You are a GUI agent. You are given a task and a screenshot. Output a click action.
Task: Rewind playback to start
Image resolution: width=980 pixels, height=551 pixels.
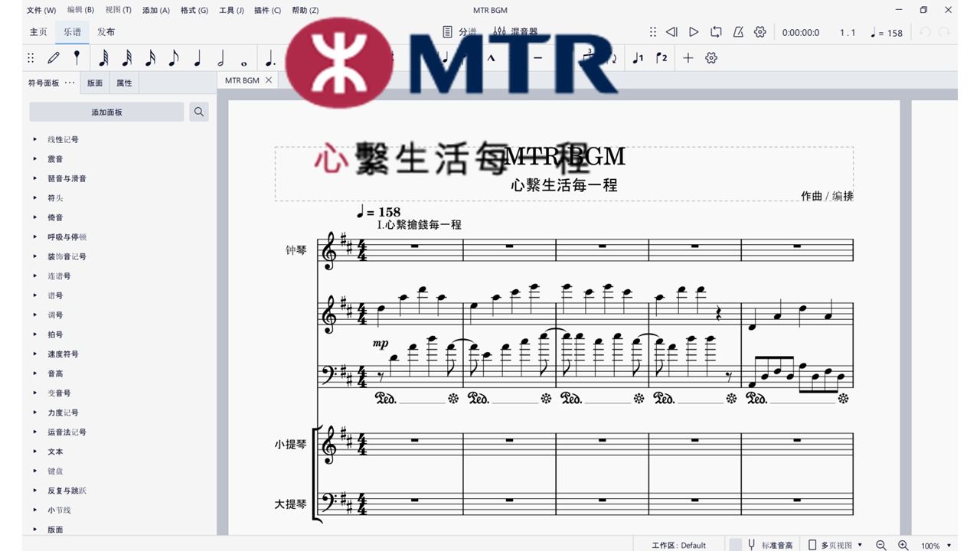click(671, 32)
